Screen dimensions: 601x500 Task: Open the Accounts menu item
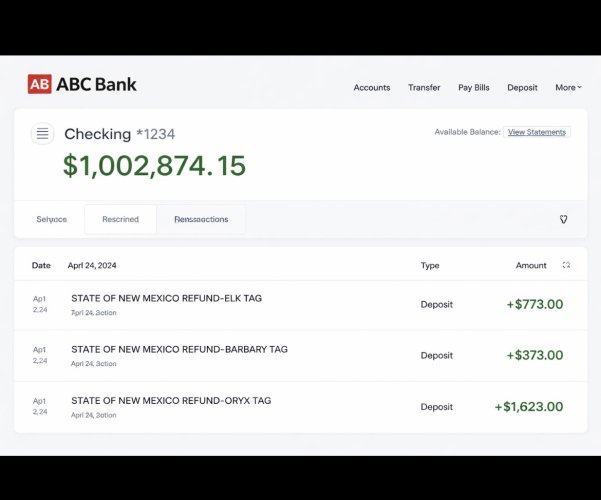pyautogui.click(x=372, y=88)
